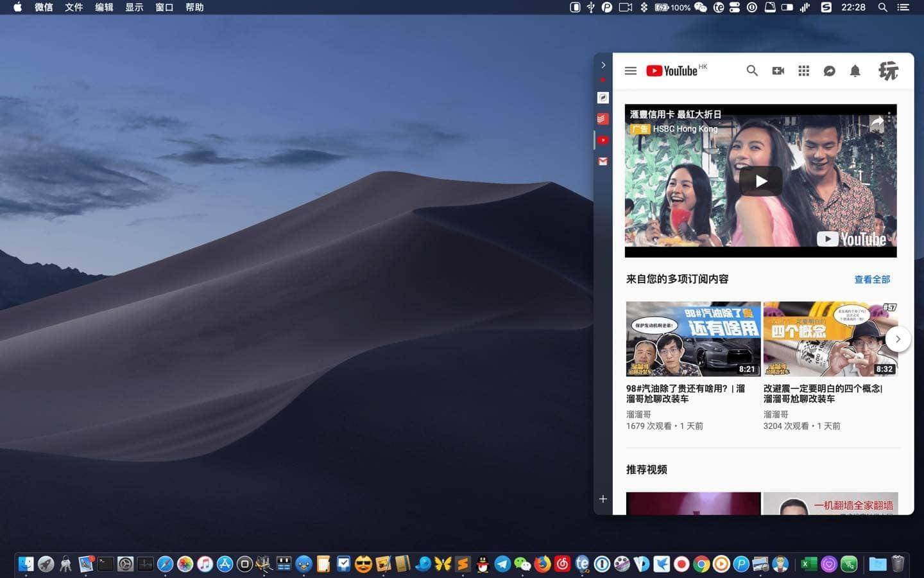Open Spotlight search in the menu bar
This screenshot has width=924, height=578.
[883, 7]
